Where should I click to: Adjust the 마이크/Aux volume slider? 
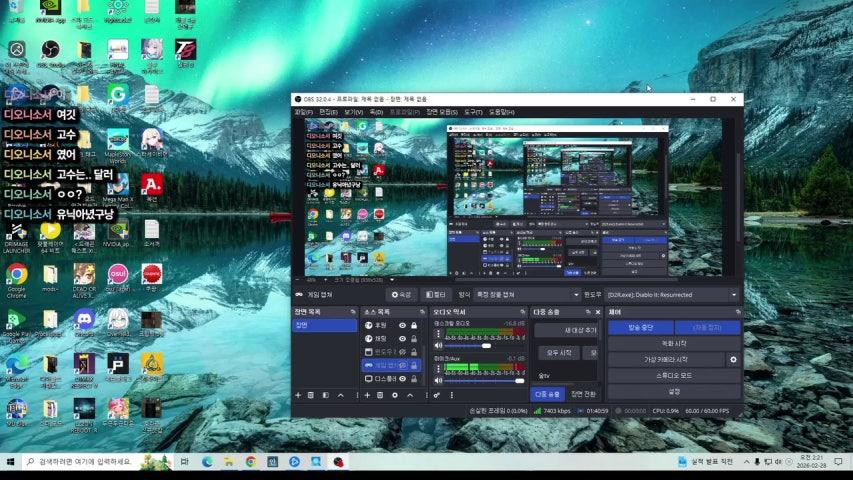tap(519, 380)
